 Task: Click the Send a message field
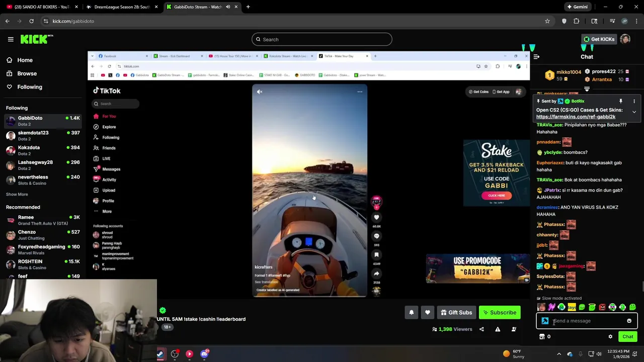[x=587, y=321]
